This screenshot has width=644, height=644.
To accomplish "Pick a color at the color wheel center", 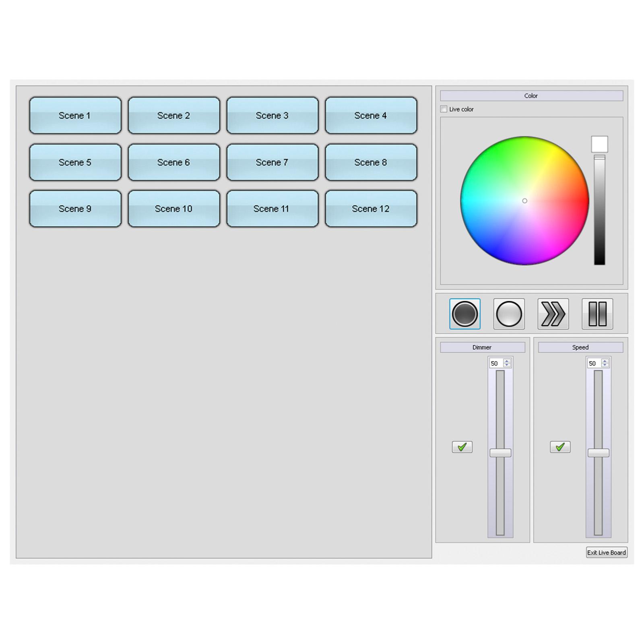I will tap(524, 201).
